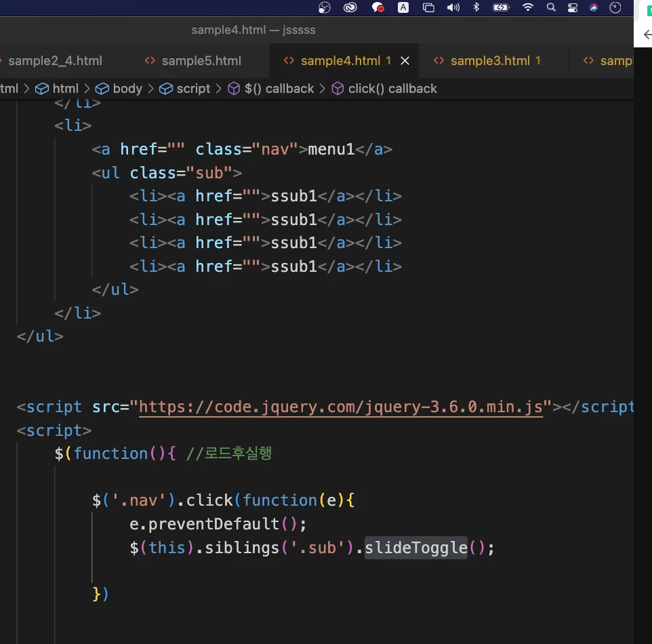Viewport: 652px width, 644px height.
Task: Open the input source 'A' menu
Action: tap(403, 7)
